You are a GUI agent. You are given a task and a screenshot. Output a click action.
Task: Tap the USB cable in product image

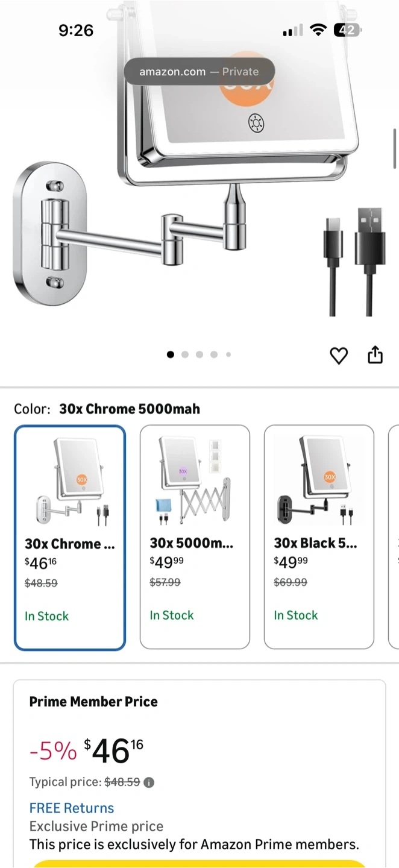pyautogui.click(x=356, y=260)
